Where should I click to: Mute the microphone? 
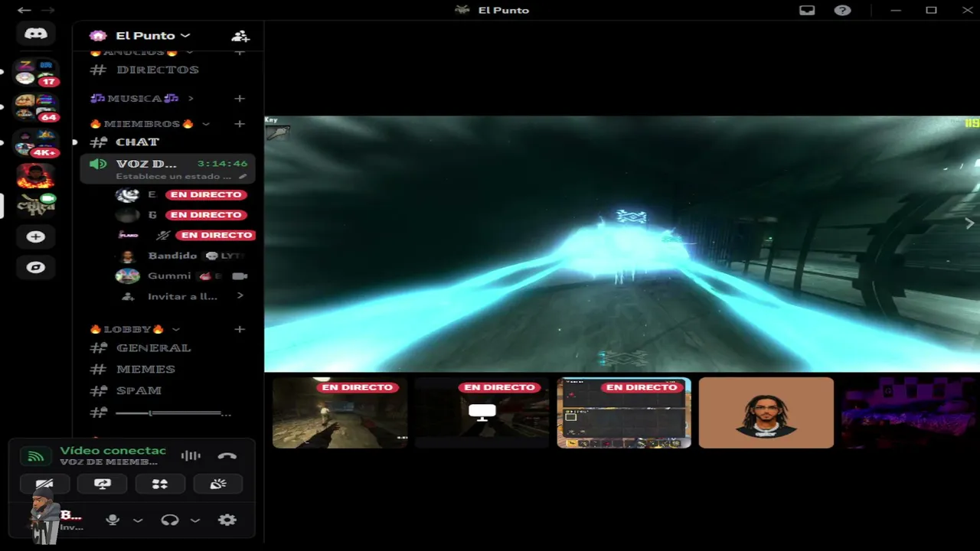(x=113, y=520)
